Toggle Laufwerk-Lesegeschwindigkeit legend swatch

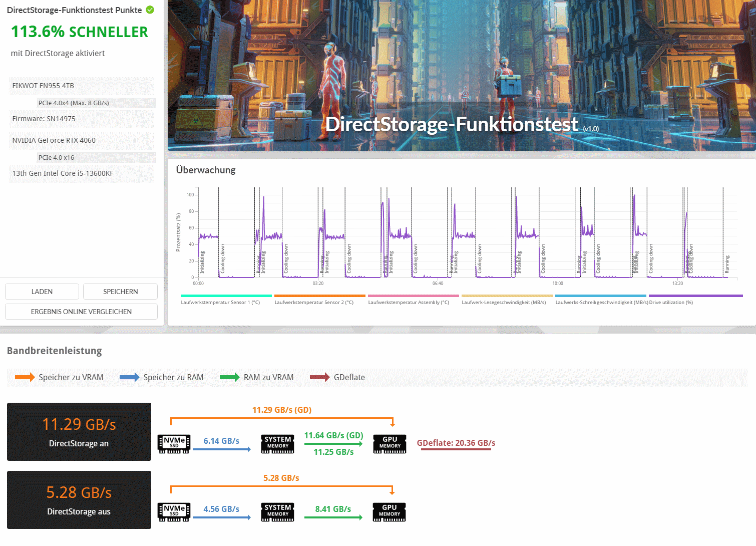(507, 296)
